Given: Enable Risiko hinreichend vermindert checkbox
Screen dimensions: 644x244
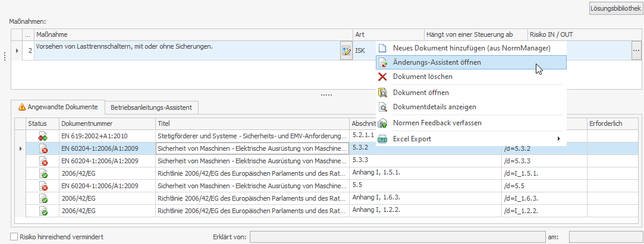Looking at the screenshot, I should (14, 237).
